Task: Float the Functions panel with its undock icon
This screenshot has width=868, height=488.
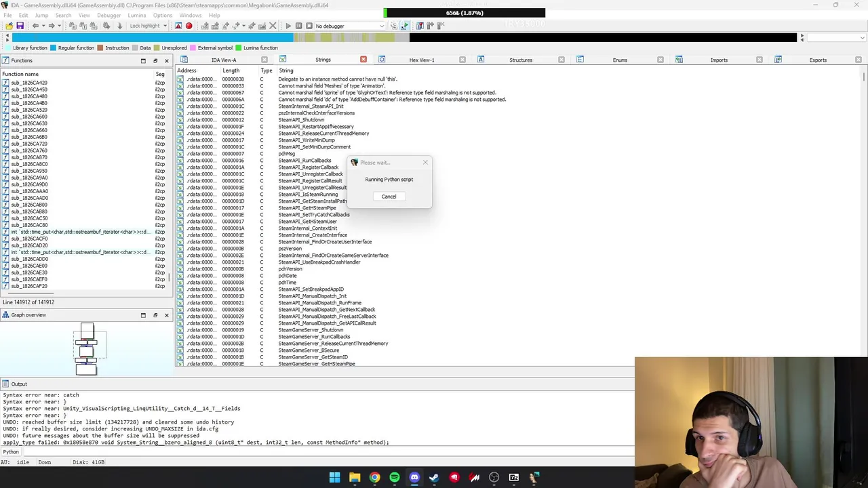Action: pyautogui.click(x=155, y=60)
